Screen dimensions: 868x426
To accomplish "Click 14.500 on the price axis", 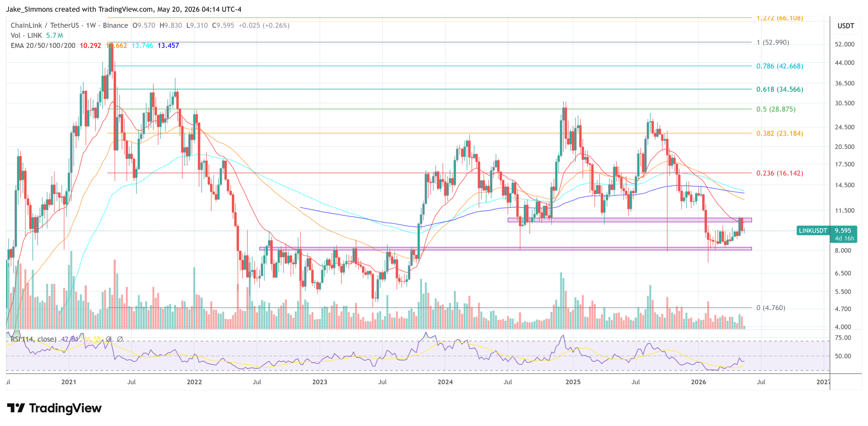I will click(x=845, y=185).
